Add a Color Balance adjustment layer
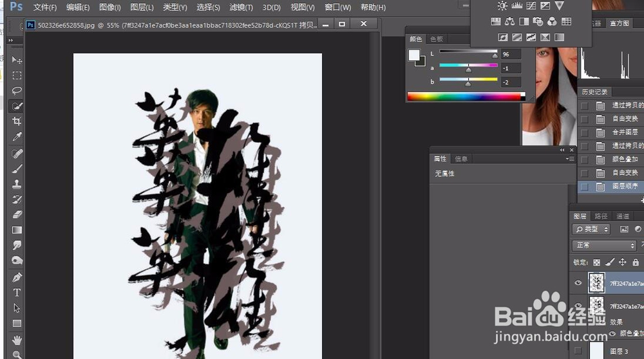The height and width of the screenshot is (359, 644). pos(509,21)
